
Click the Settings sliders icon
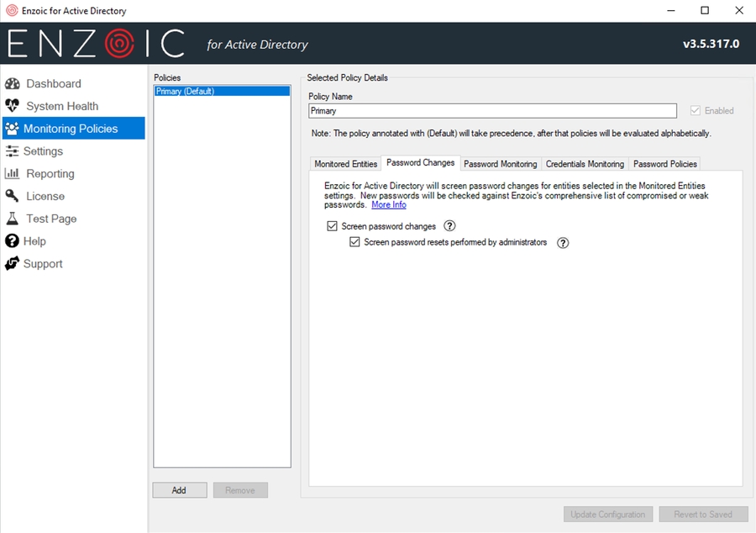click(12, 151)
